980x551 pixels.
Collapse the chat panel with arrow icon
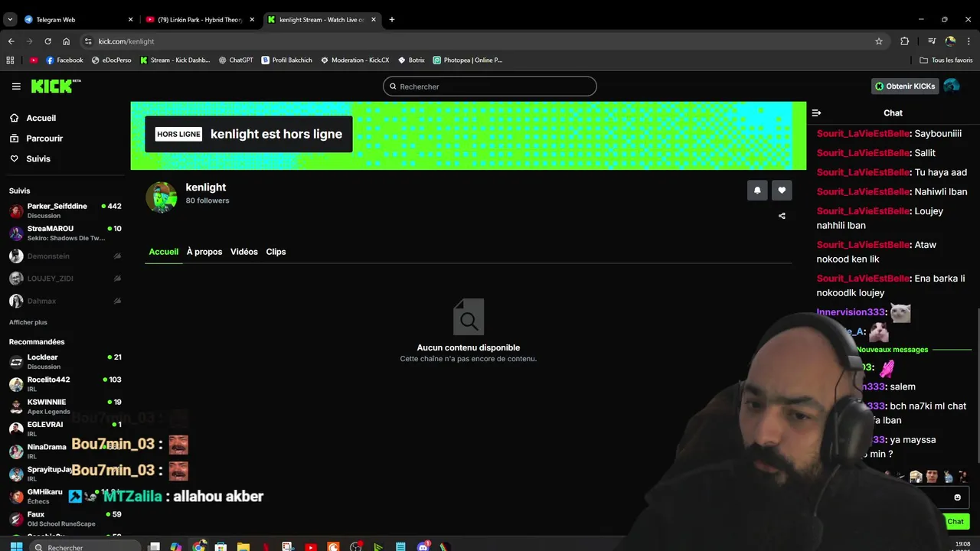[x=816, y=112]
